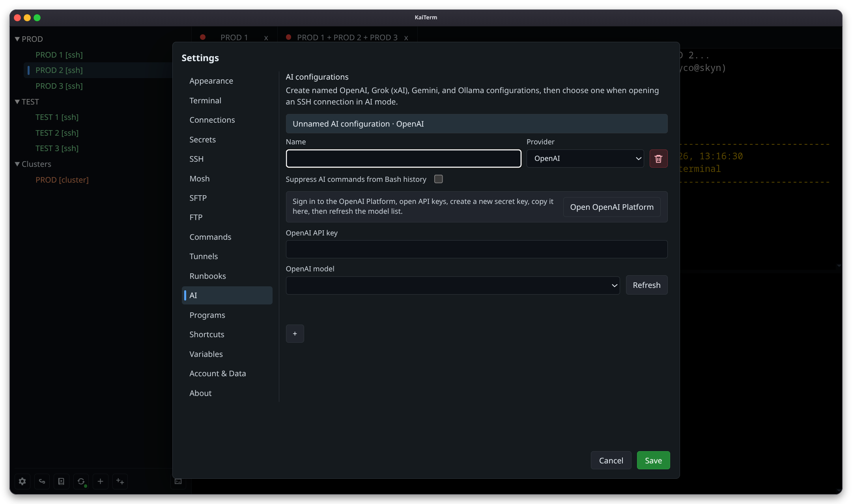Switch to the PROD 1 terminal tab
The image size is (852, 504).
(234, 37)
